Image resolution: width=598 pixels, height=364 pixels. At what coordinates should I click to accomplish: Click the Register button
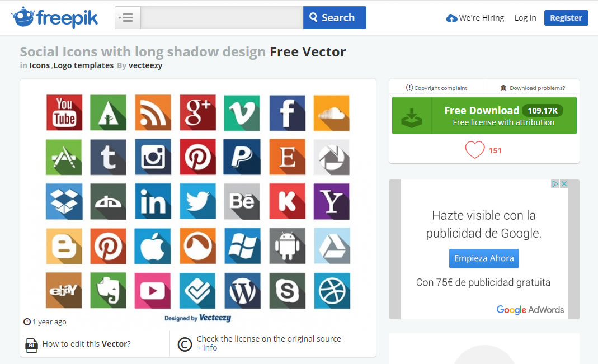pyautogui.click(x=566, y=17)
